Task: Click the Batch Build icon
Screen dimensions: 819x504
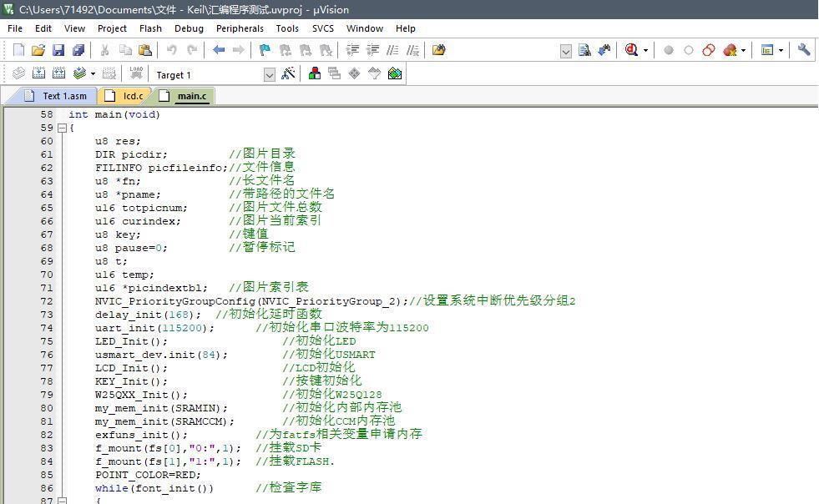Action: tap(79, 73)
